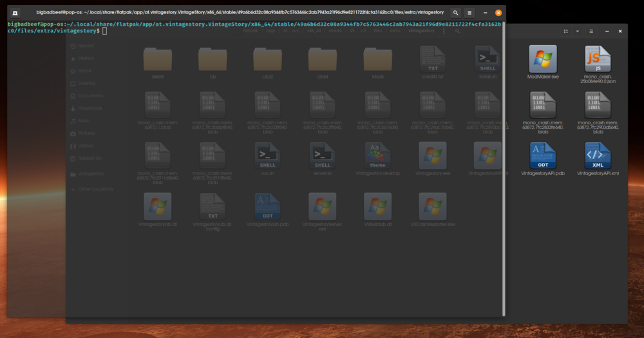The height and width of the screenshot is (338, 644).
Task: Expand the file manager view options dropdown
Action: [x=577, y=31]
